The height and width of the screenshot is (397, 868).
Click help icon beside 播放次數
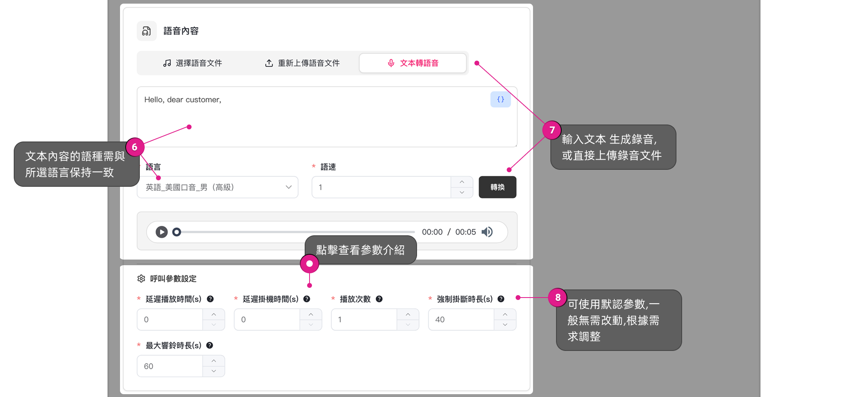coord(379,299)
